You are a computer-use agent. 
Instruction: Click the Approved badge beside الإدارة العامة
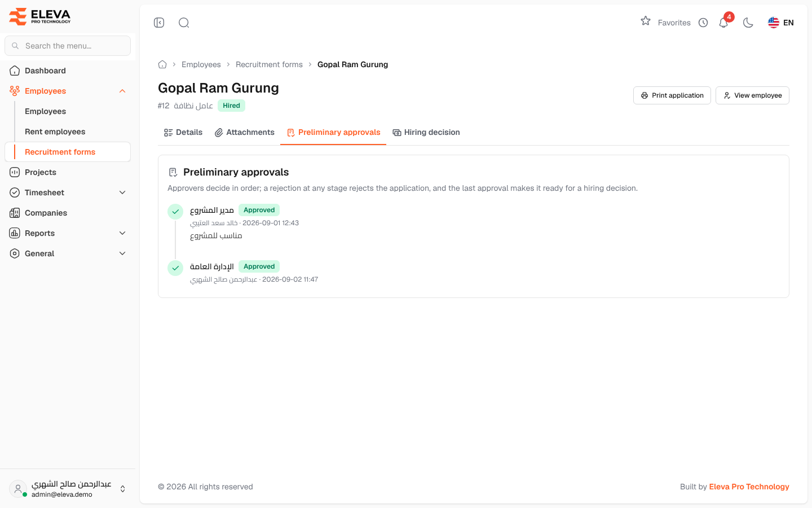[259, 266]
